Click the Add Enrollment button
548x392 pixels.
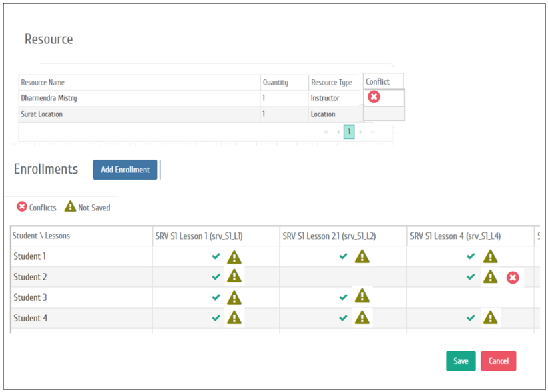pyautogui.click(x=125, y=170)
